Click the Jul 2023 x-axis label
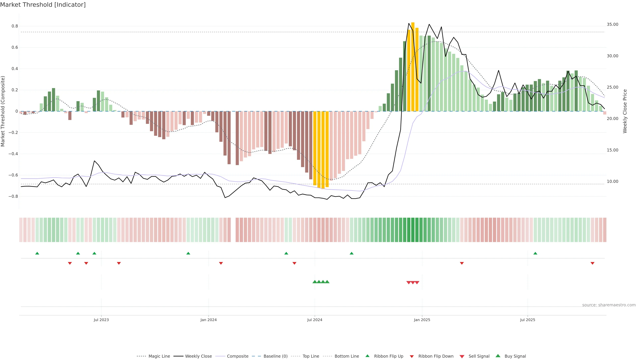 pyautogui.click(x=101, y=320)
